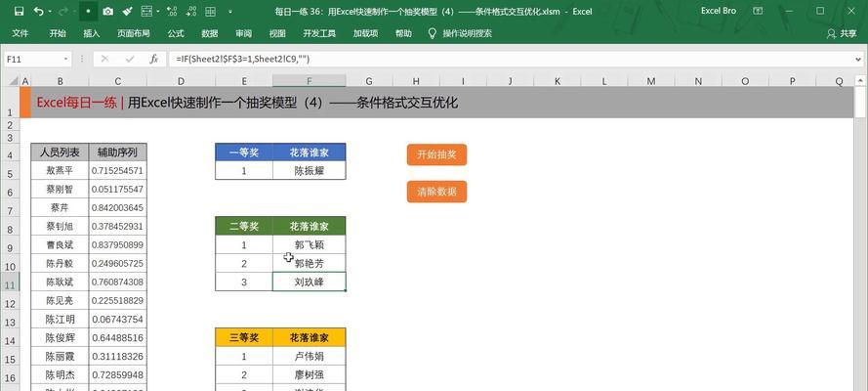Select cell with 敖燕平
The height and width of the screenshot is (391, 868).
coord(60,171)
